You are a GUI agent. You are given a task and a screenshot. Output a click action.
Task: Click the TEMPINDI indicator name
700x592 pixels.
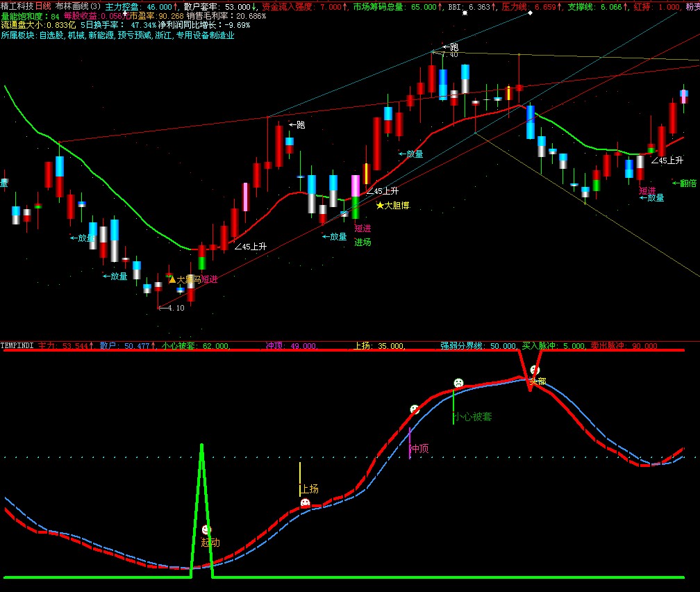click(17, 346)
